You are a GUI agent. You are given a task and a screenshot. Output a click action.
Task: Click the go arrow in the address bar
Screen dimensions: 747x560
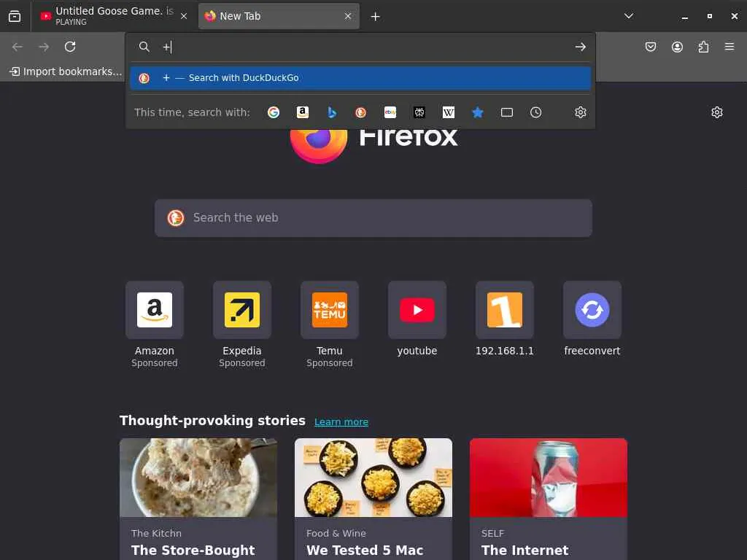click(x=580, y=47)
